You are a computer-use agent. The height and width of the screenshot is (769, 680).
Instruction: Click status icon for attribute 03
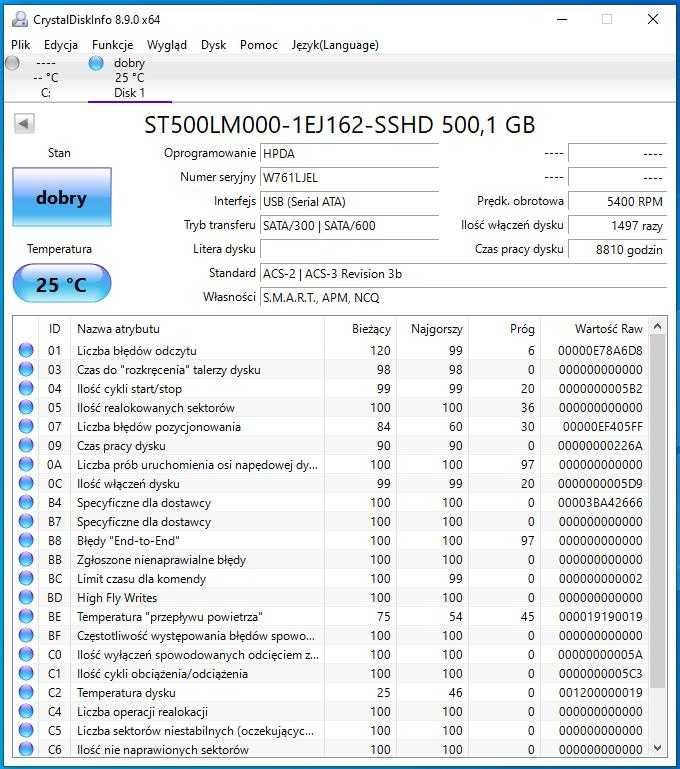[x=26, y=369]
